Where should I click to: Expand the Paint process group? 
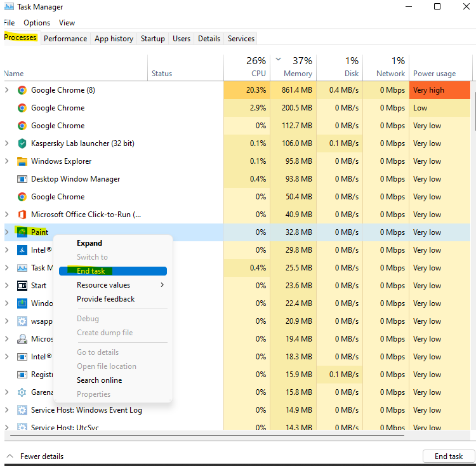pos(7,232)
